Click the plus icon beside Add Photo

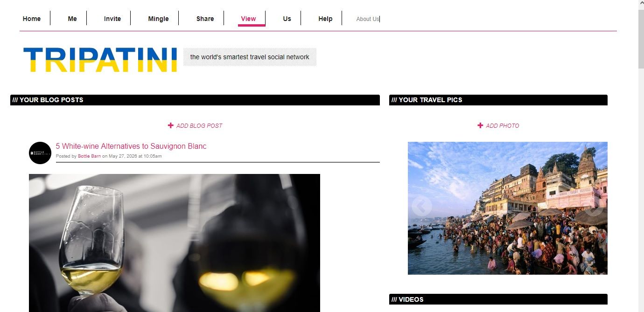tap(480, 125)
